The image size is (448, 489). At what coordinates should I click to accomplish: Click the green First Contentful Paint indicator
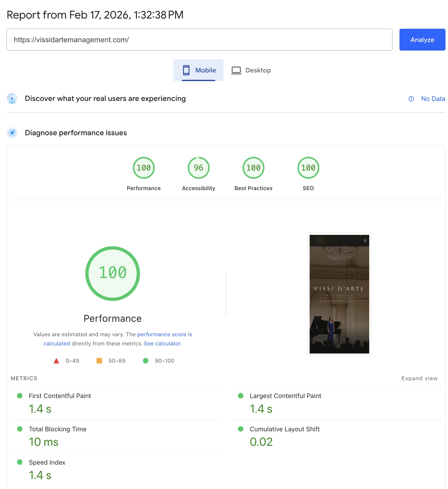(20, 396)
